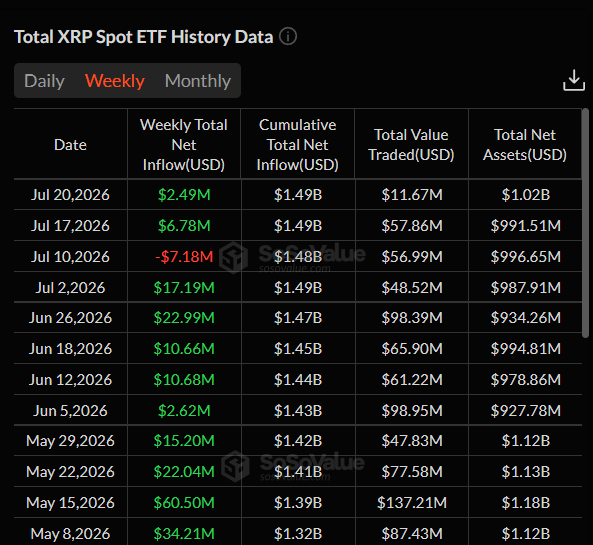Screen dimensions: 593x545
Task: Download the XRP ETF history data
Action: pyautogui.click(x=574, y=80)
